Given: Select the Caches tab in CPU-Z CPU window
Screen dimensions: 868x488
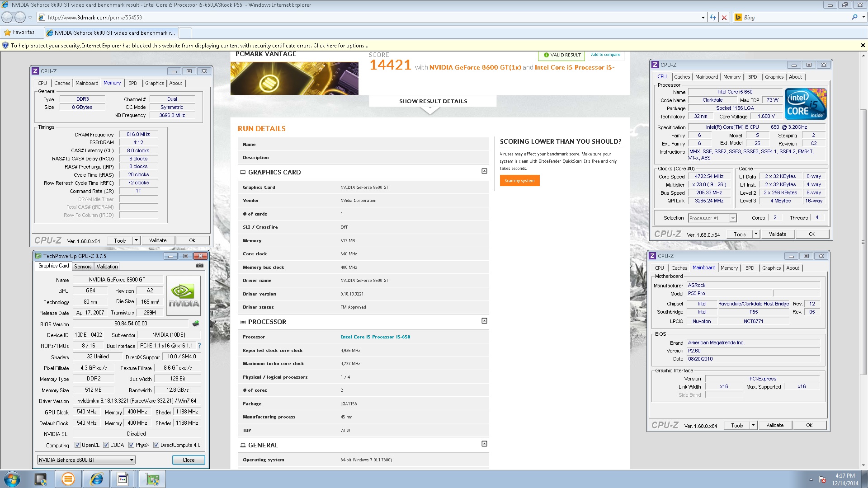Looking at the screenshot, I should tap(682, 77).
